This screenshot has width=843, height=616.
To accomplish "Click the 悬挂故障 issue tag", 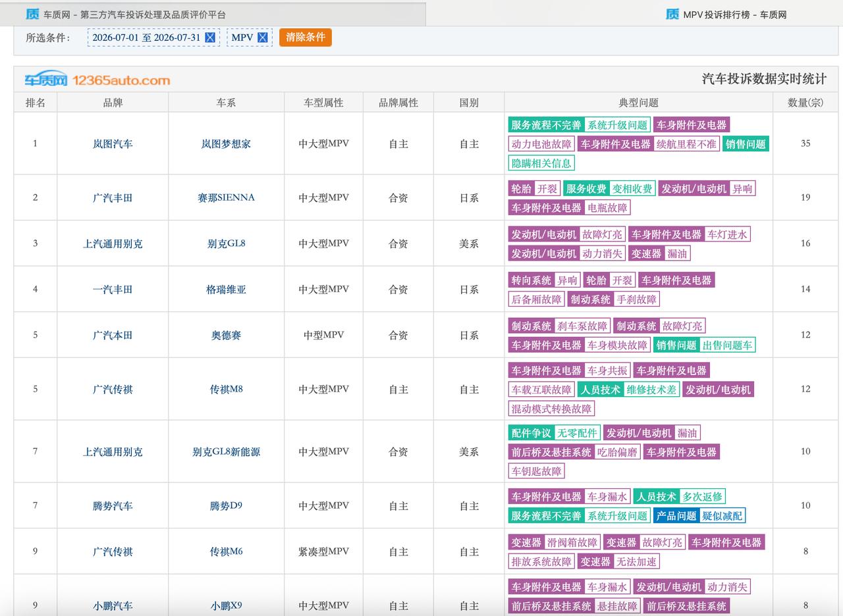I will click(x=617, y=606).
